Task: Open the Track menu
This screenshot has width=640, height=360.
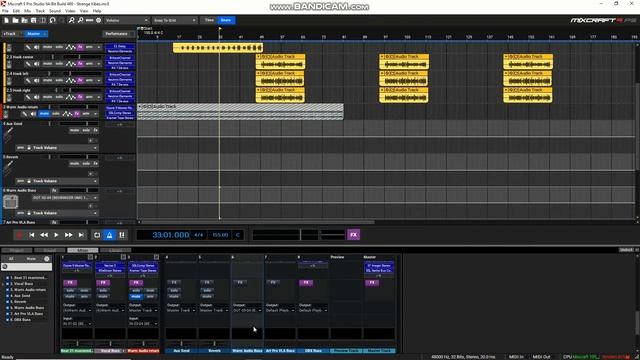Action: pyautogui.click(x=40, y=11)
